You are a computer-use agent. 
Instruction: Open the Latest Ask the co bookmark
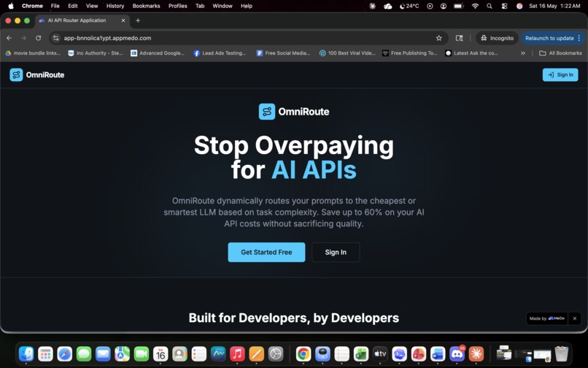472,53
